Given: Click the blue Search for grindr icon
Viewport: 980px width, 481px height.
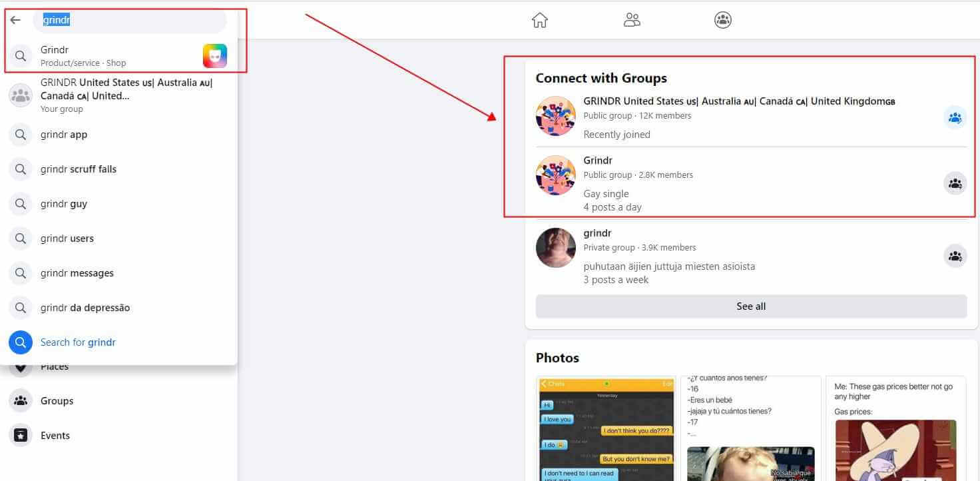Looking at the screenshot, I should tap(21, 342).
